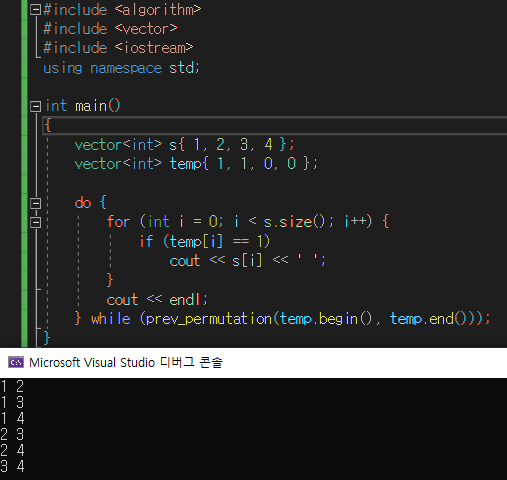This screenshot has height=480, width=507.
Task: Click the debug console window icon
Action: pyautogui.click(x=16, y=362)
